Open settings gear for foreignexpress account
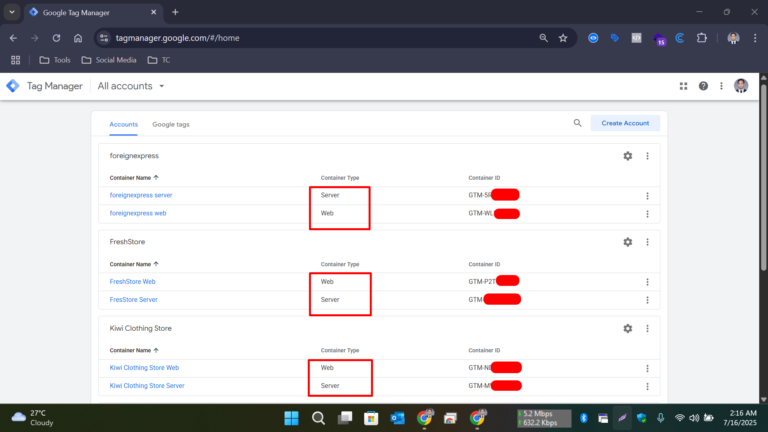This screenshot has width=768, height=432. 627,156
